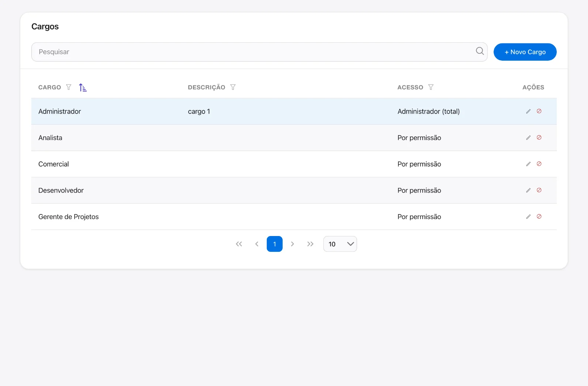Image resolution: width=588 pixels, height=386 pixels.
Task: Click the + Novo Cargo button
Action: tap(525, 52)
